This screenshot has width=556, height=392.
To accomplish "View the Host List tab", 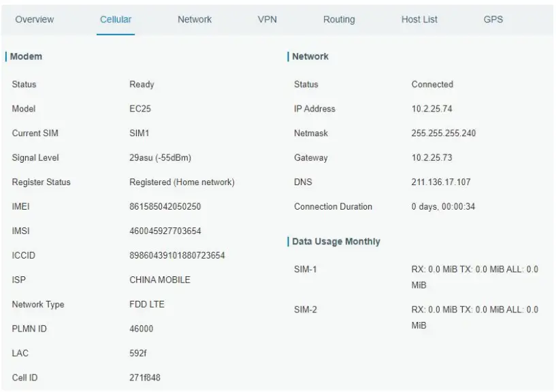I will click(x=419, y=20).
